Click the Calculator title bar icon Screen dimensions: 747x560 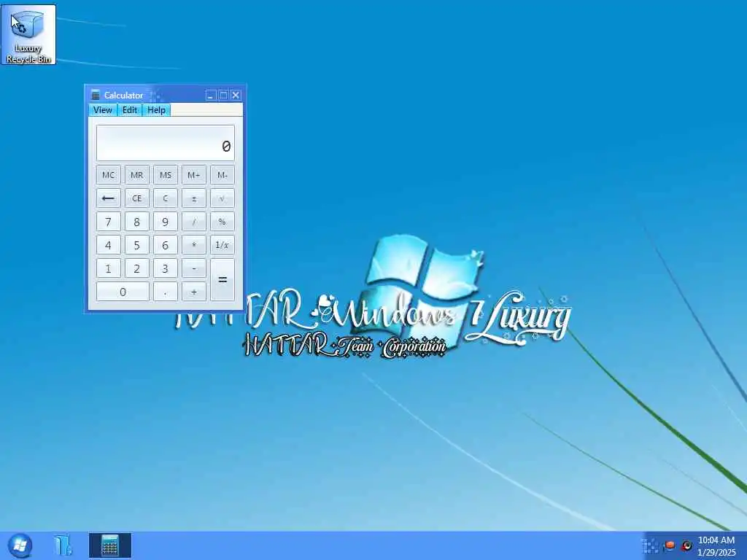pyautogui.click(x=96, y=95)
